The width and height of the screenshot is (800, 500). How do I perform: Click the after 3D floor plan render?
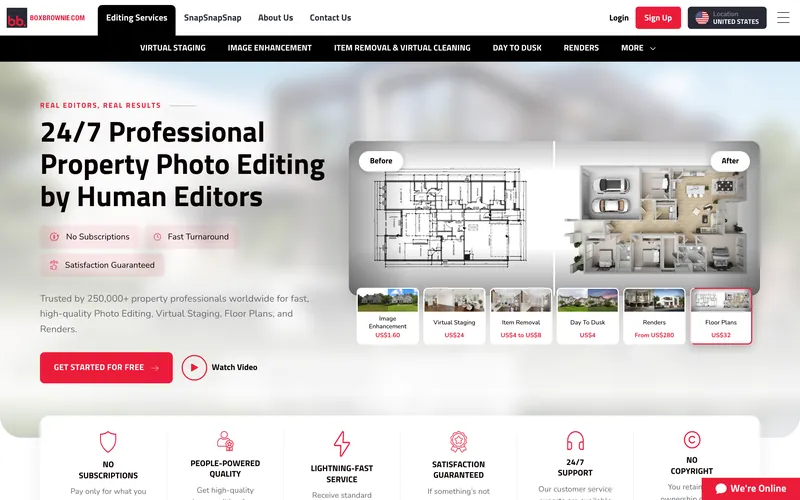tap(657, 219)
